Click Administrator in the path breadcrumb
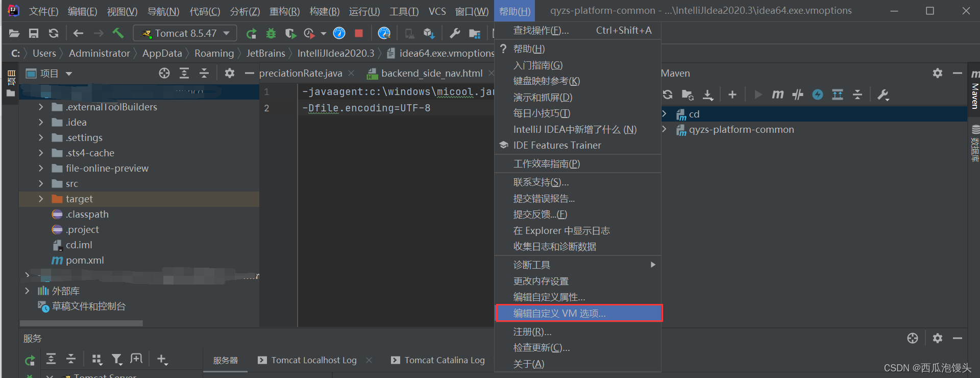 (x=100, y=53)
